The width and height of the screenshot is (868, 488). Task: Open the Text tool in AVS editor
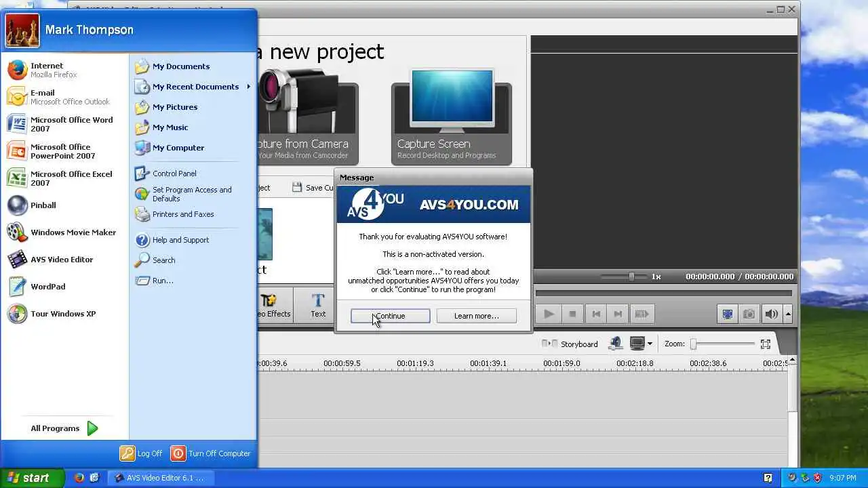pos(318,305)
